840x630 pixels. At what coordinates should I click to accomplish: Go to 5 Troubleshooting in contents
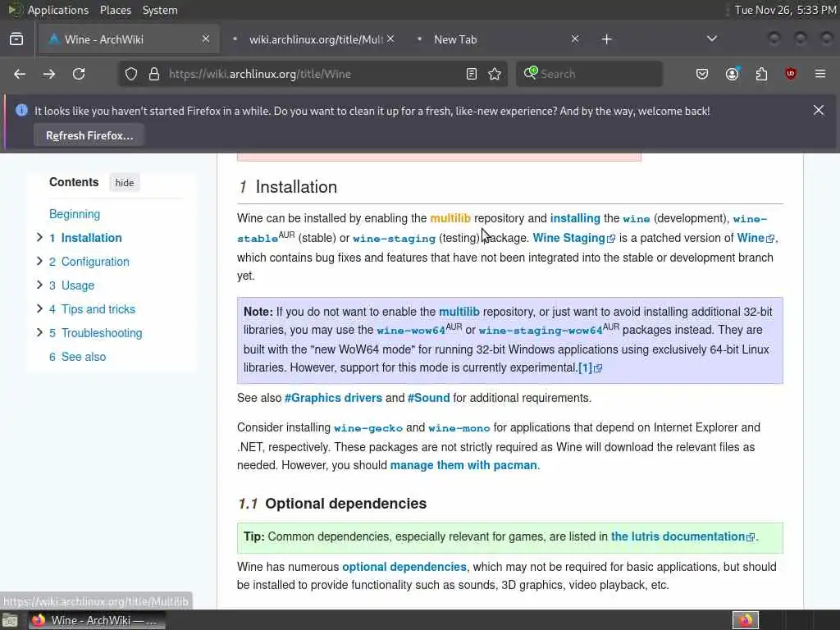96,333
